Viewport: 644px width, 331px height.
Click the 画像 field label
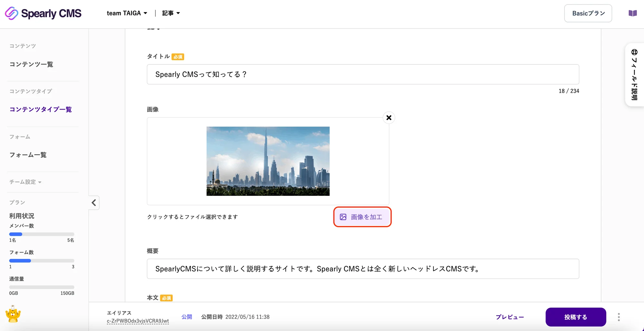153,109
